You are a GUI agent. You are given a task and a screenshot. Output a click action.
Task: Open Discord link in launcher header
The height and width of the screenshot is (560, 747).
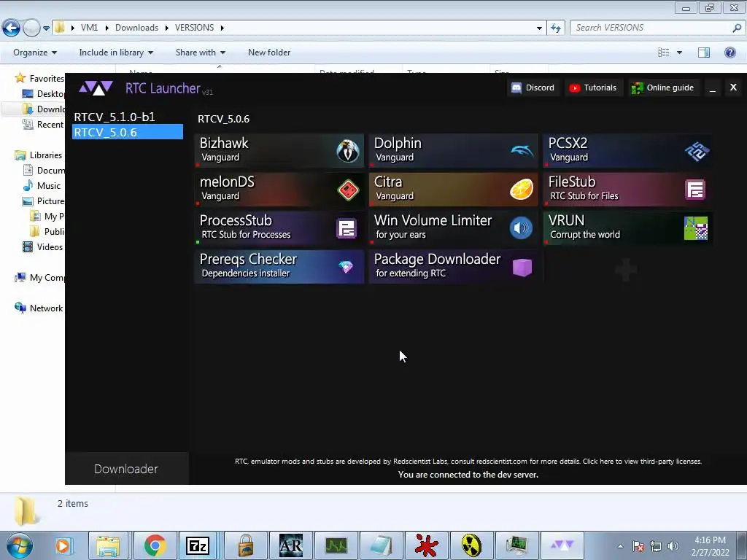tap(533, 87)
